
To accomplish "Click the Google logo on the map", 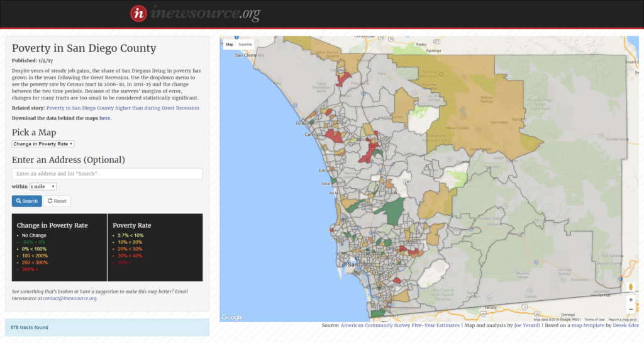I will point(232,317).
